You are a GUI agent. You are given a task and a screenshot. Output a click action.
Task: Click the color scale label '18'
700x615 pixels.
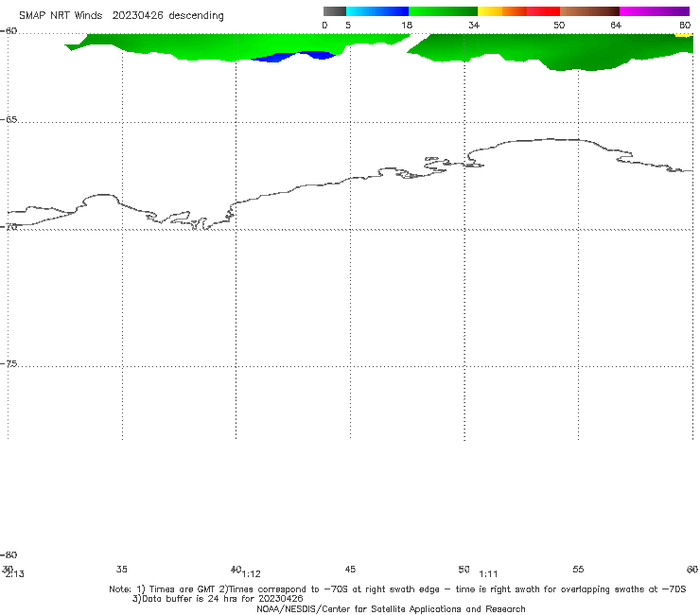pos(407,26)
